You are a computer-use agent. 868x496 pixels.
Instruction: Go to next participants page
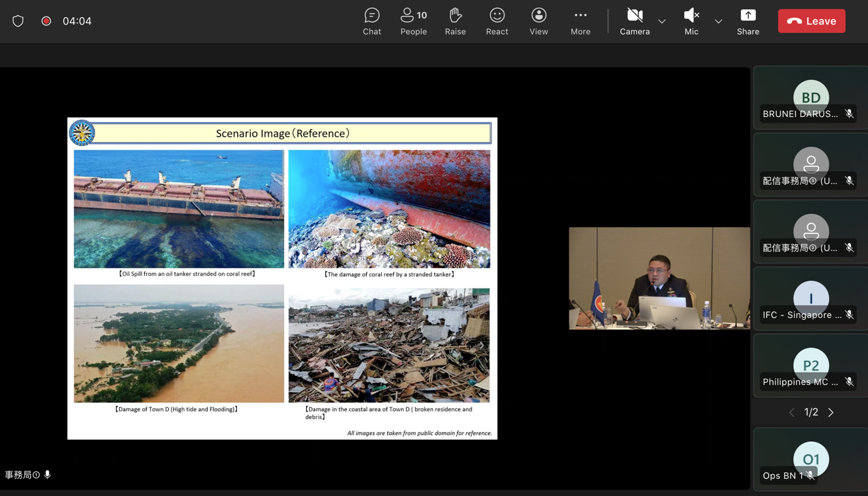(831, 412)
